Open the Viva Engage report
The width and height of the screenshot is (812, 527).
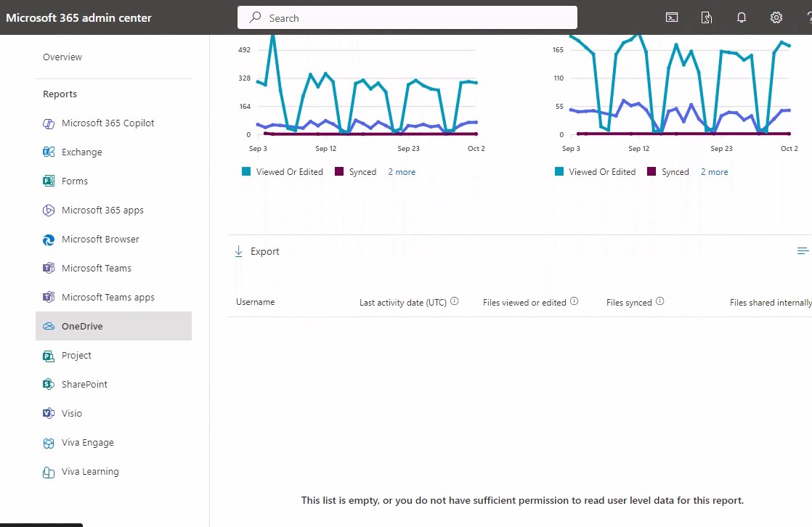87,443
